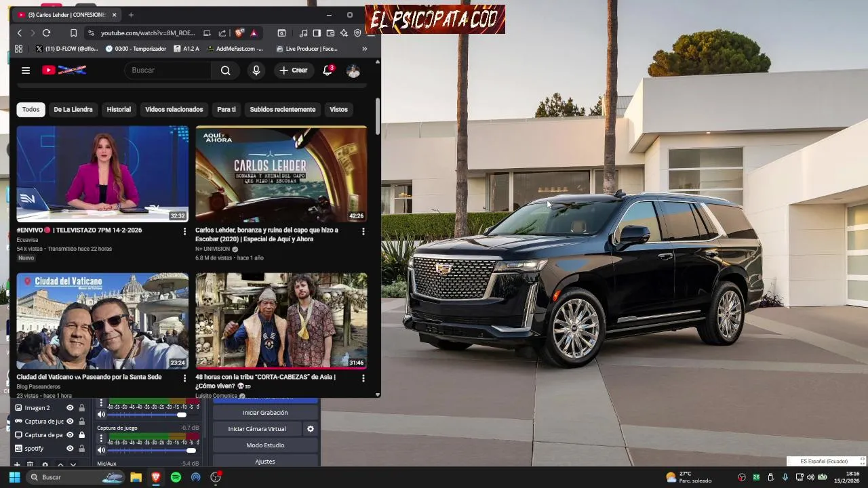
Task: Open OBS source properties gear icon
Action: 45,464
